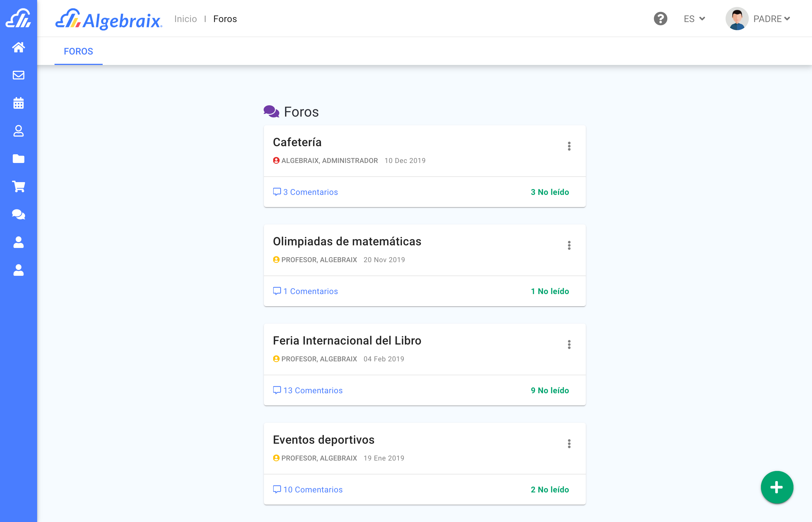Open the mail envelope icon in sidebar
Image resolution: width=812 pixels, height=522 pixels.
18,75
